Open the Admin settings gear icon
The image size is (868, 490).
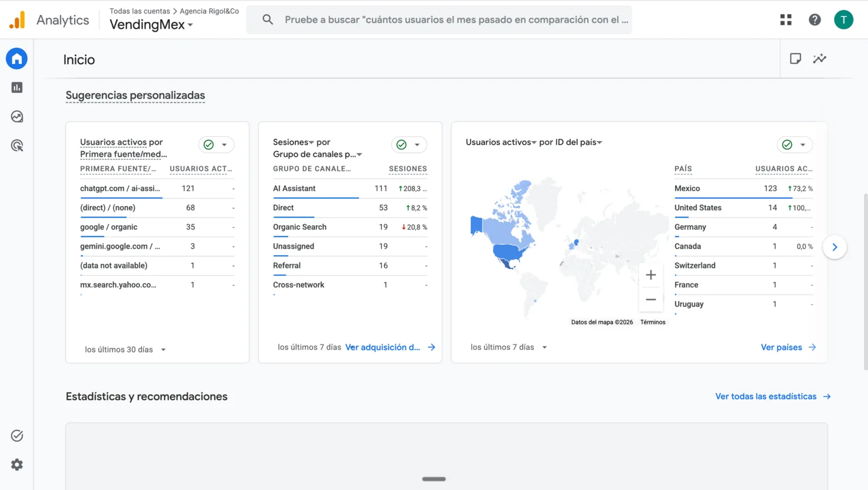(17, 464)
